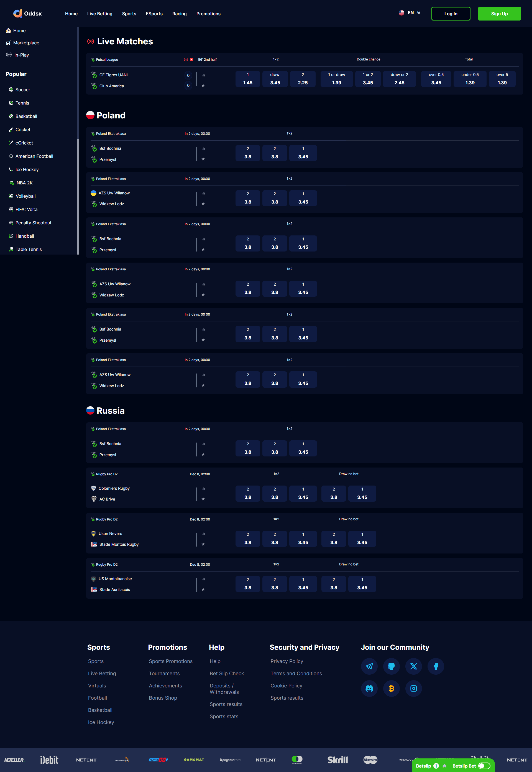532x772 pixels.
Task: Click the Sign Up button
Action: coord(499,14)
